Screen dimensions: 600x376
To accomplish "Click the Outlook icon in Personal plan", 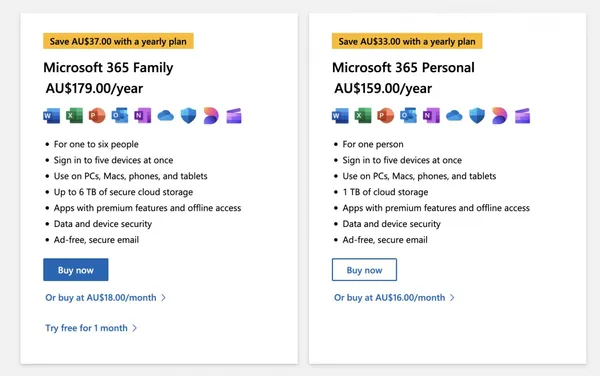I will pyautogui.click(x=408, y=116).
